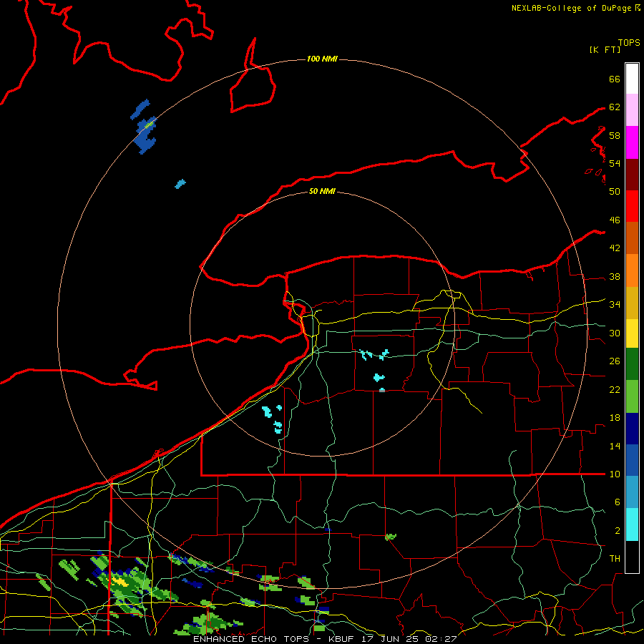Click the "[K FT]" units label
Viewport: 644px width, 644px height.
(x=605, y=49)
